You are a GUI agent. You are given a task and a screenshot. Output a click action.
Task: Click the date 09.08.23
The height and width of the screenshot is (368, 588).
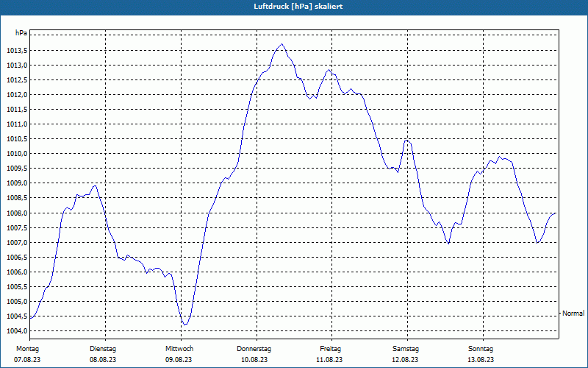179,360
